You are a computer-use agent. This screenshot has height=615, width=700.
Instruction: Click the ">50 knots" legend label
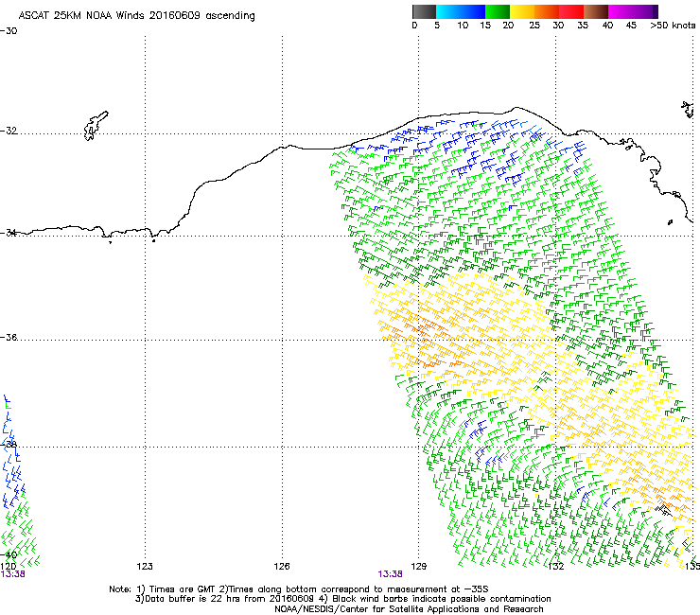[x=673, y=26]
